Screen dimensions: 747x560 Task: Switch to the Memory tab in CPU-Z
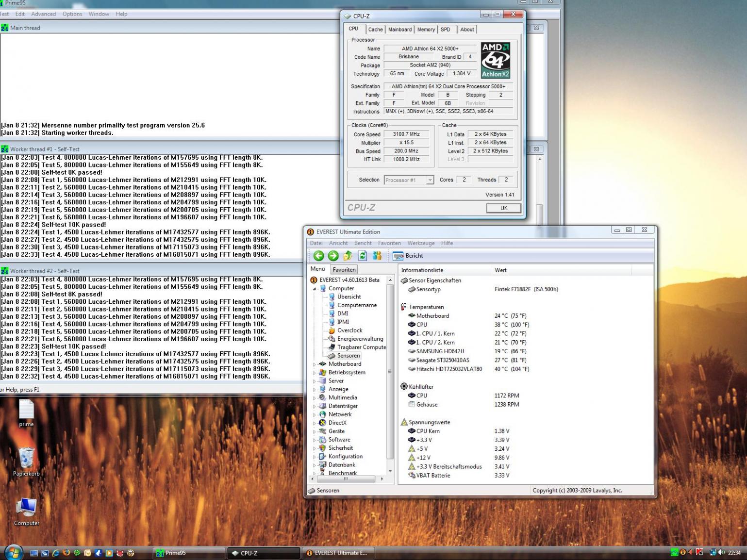tap(426, 30)
